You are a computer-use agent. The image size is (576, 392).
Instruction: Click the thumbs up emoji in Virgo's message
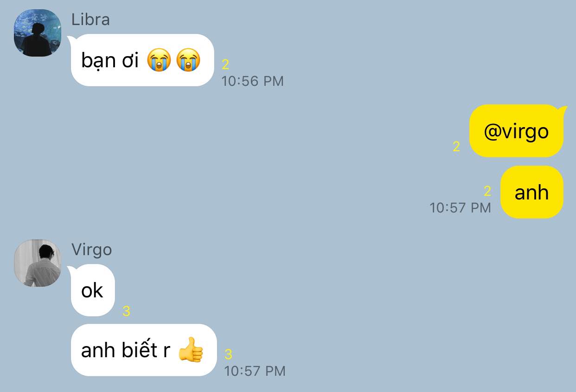191,350
